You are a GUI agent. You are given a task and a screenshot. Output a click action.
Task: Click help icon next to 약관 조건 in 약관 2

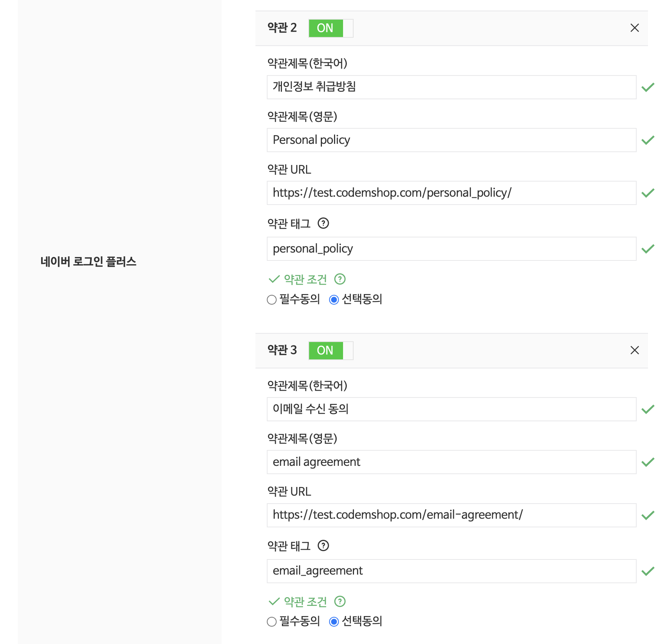[340, 279]
